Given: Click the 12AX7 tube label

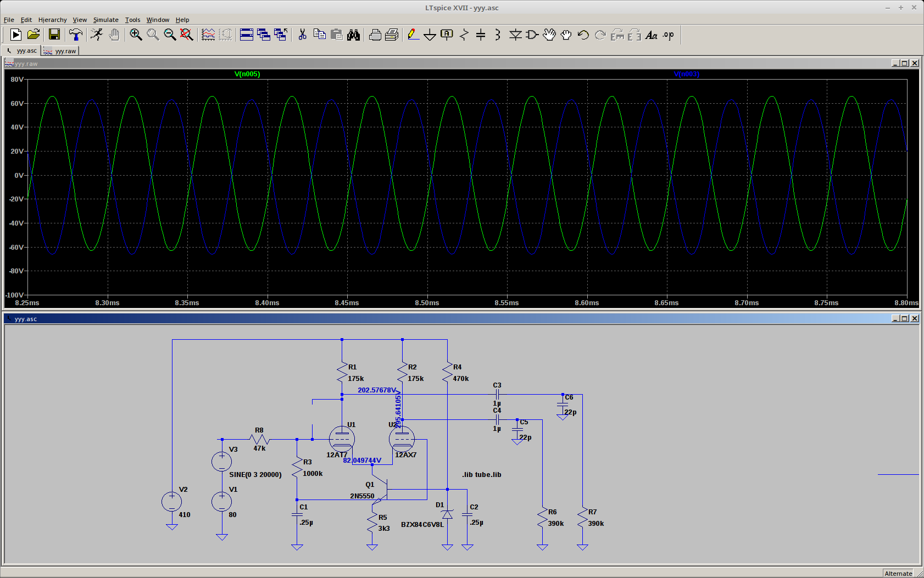Looking at the screenshot, I should point(406,455).
